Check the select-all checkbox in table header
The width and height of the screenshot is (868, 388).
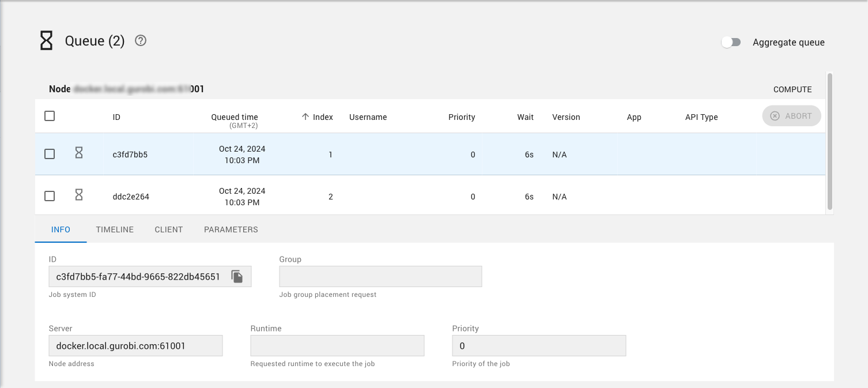[x=50, y=116]
